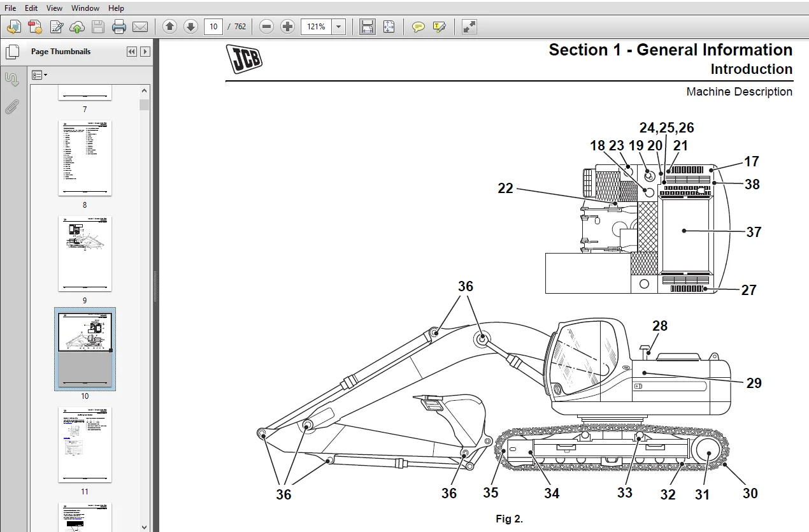Screen dimensions: 809x532
Task: Select the page 11 thumbnail
Action: [85, 445]
